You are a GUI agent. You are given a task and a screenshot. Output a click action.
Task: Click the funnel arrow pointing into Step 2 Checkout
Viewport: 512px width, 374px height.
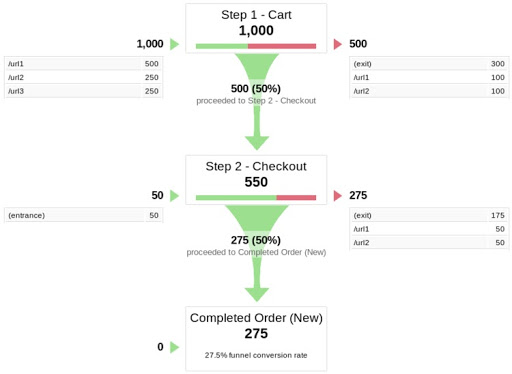(257, 143)
